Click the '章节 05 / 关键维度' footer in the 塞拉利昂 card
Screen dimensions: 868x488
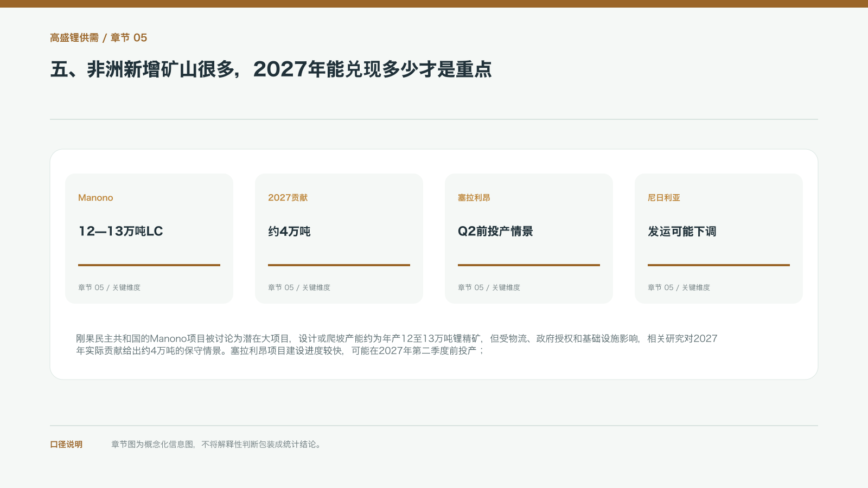click(x=489, y=287)
